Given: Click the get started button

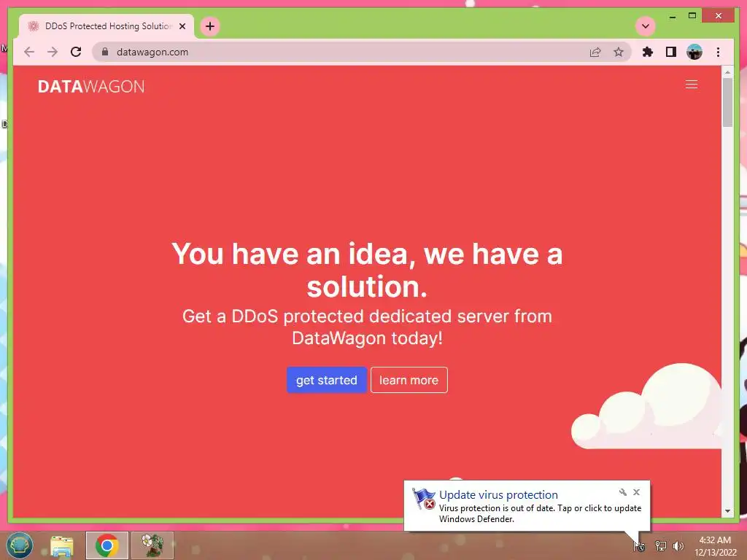Looking at the screenshot, I should coord(327,380).
